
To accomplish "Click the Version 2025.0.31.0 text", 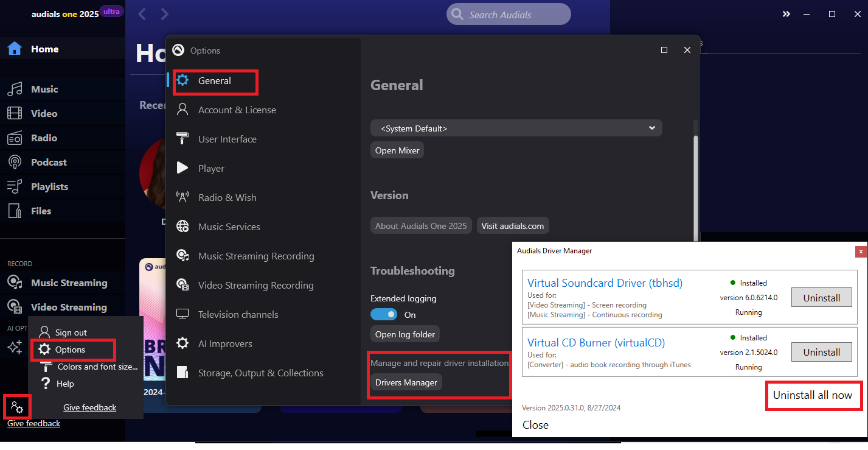I will (571, 407).
